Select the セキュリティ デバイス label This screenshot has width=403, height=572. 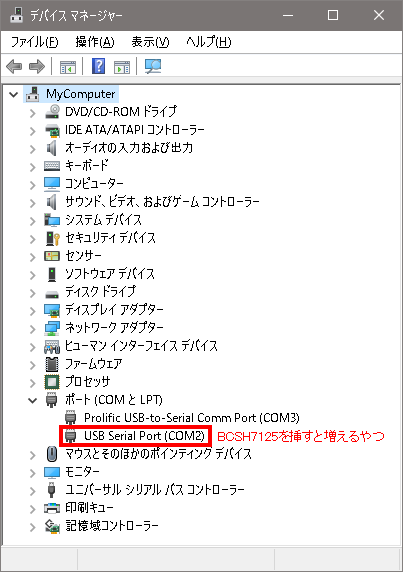click(110, 238)
